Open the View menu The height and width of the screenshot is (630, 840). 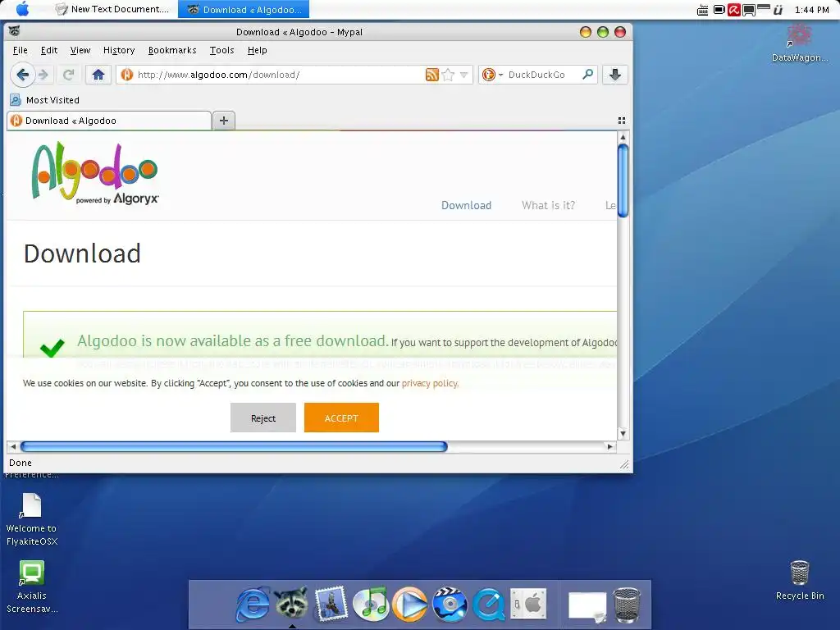80,50
